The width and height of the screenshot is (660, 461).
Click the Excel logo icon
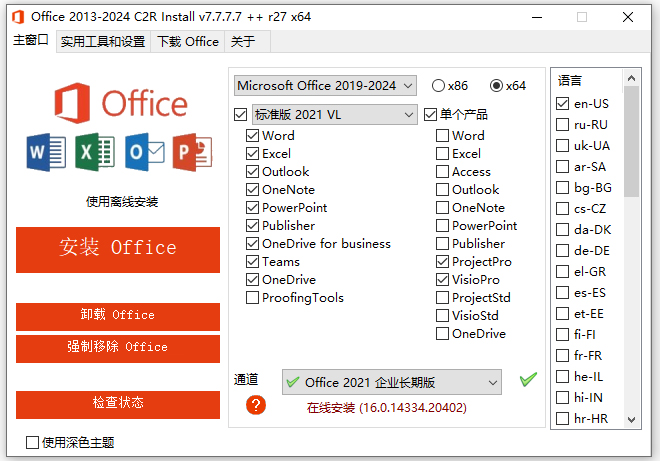click(95, 152)
